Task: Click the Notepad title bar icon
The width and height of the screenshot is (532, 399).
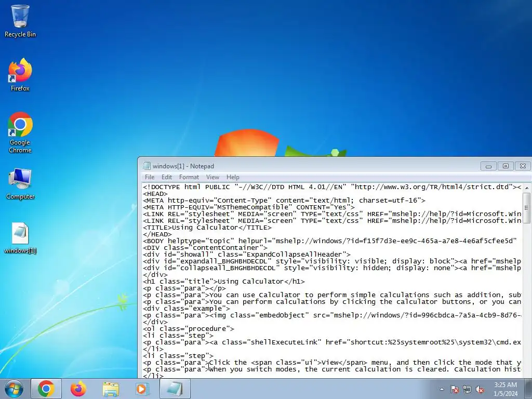Action: pos(147,166)
